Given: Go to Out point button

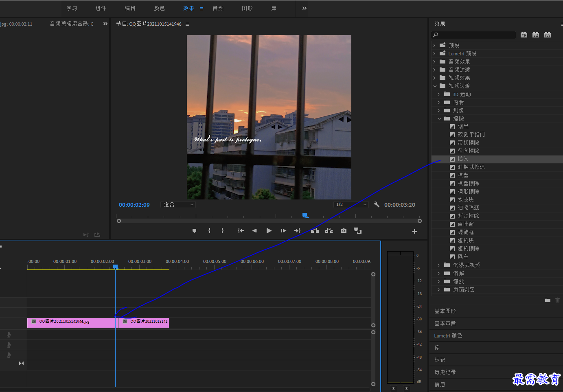Looking at the screenshot, I should click(297, 231).
